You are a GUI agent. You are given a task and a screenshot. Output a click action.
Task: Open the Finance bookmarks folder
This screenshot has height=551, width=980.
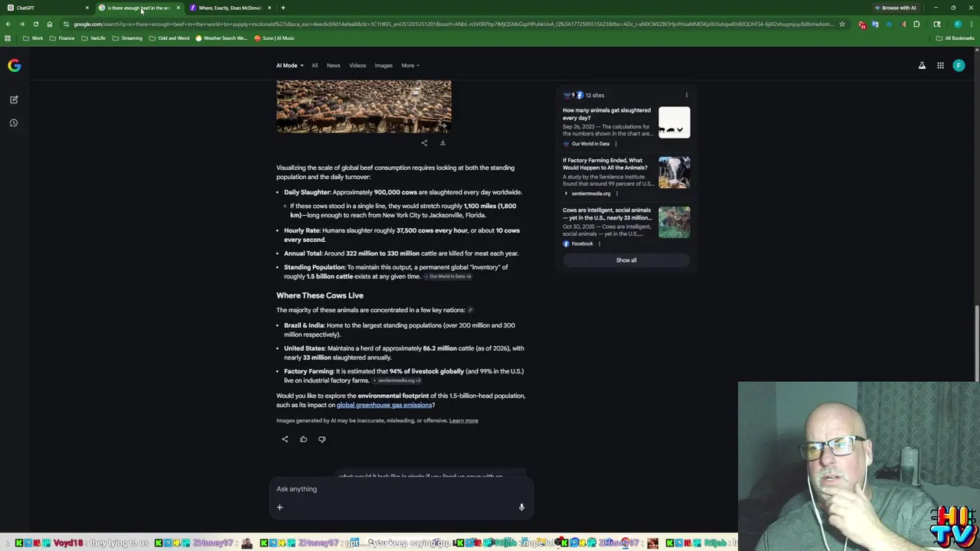pyautogui.click(x=62, y=38)
